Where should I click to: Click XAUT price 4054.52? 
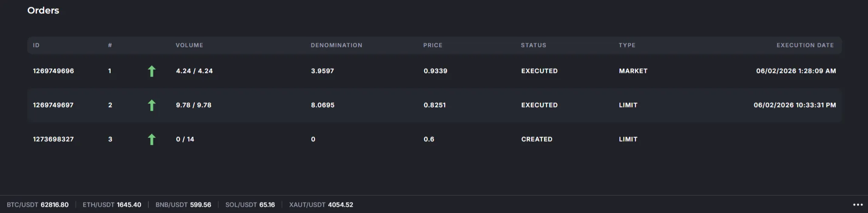point(340,205)
